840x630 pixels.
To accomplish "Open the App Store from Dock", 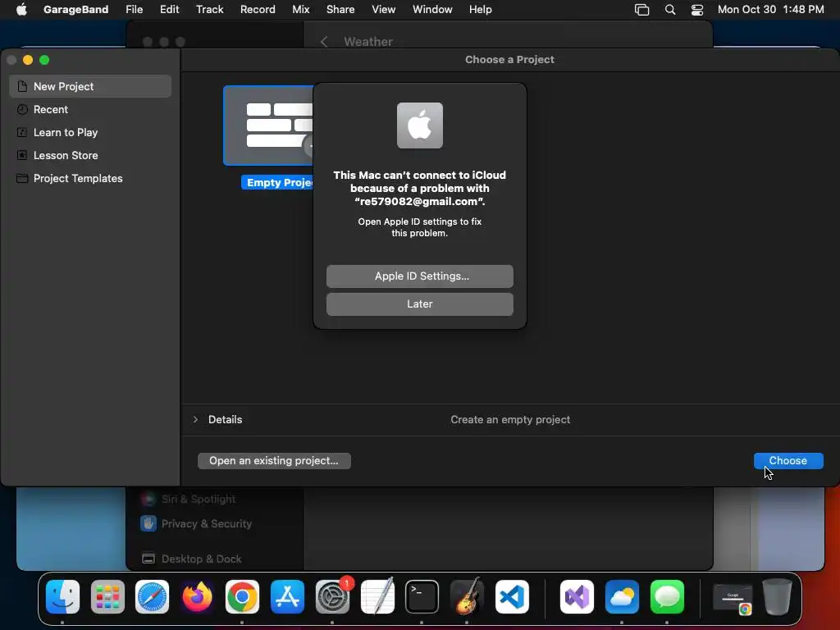I will pos(287,596).
